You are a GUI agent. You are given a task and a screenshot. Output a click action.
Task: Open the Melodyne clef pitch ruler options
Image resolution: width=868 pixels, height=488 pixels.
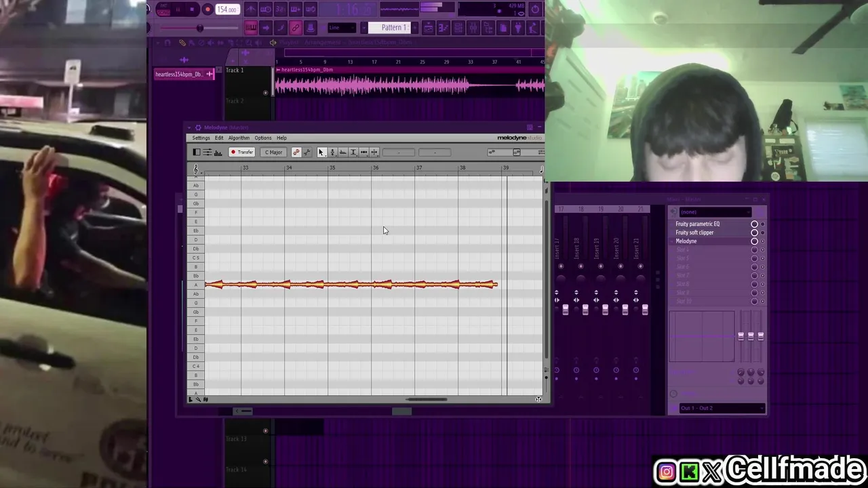click(x=196, y=169)
